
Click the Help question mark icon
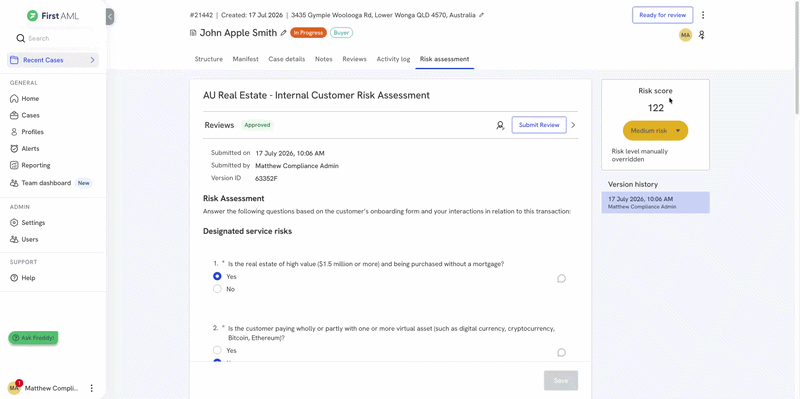(x=14, y=278)
